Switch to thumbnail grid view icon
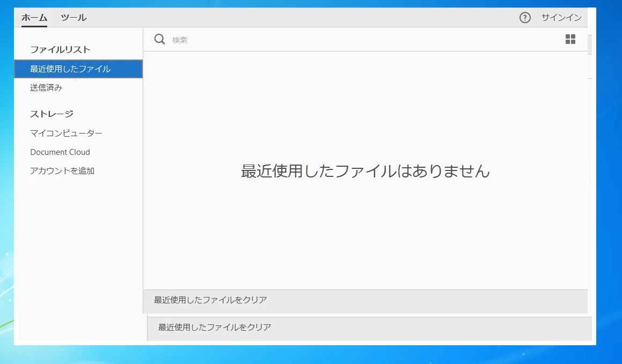This screenshot has height=364, width=622. [570, 39]
